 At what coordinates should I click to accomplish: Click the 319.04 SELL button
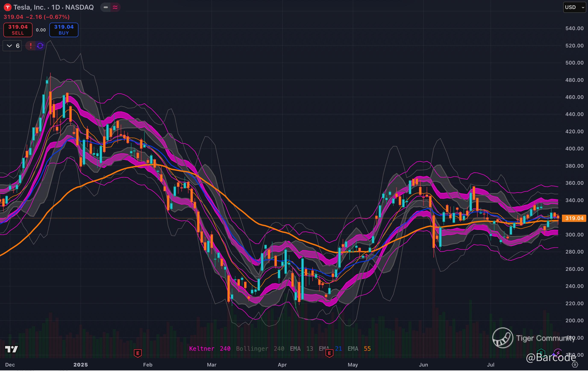click(x=18, y=30)
